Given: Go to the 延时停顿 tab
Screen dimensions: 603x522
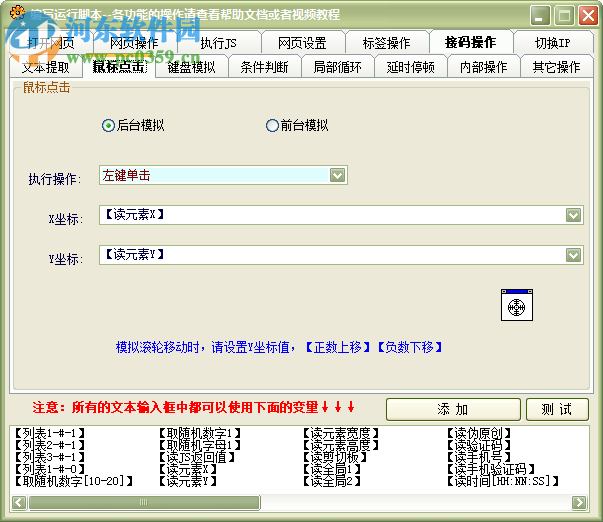Looking at the screenshot, I should click(411, 67).
